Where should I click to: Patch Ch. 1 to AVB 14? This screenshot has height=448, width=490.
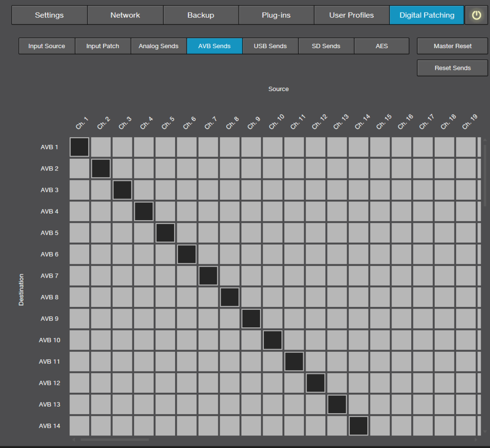(x=80, y=426)
